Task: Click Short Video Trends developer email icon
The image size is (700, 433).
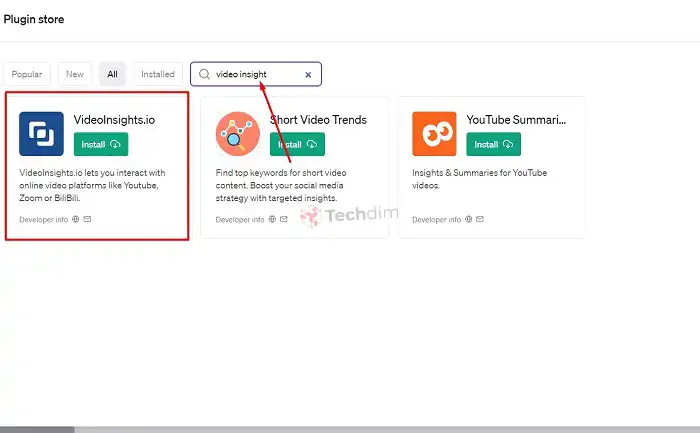Action: (284, 219)
